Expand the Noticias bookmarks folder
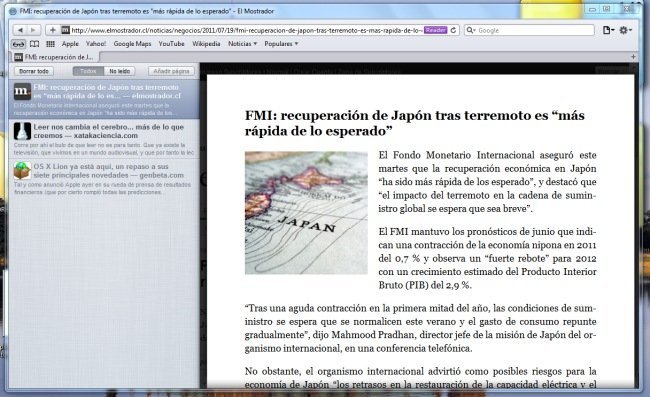The width and height of the screenshot is (650, 397). (243, 44)
